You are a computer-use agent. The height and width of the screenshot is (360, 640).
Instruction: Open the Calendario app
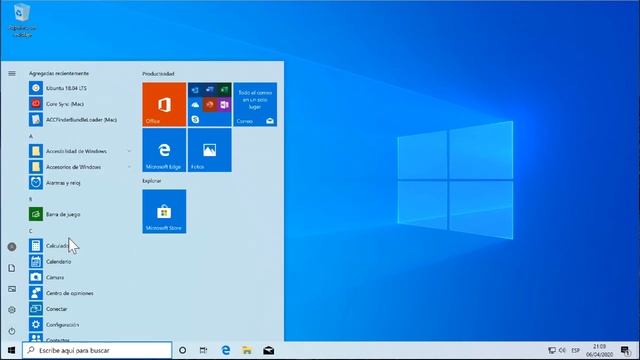[80, 261]
